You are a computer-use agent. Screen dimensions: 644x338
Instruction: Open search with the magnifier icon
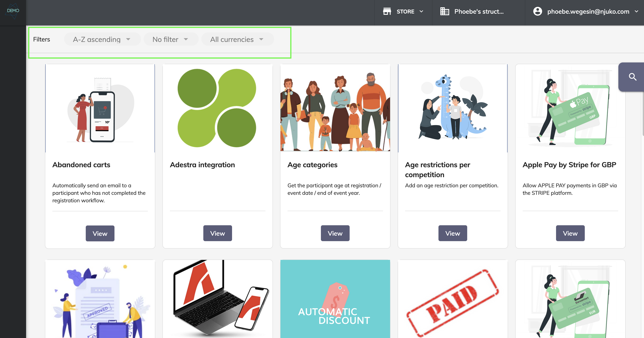pyautogui.click(x=632, y=77)
